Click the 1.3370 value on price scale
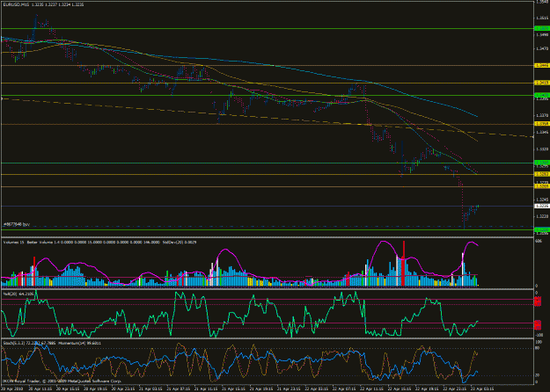 [541, 115]
